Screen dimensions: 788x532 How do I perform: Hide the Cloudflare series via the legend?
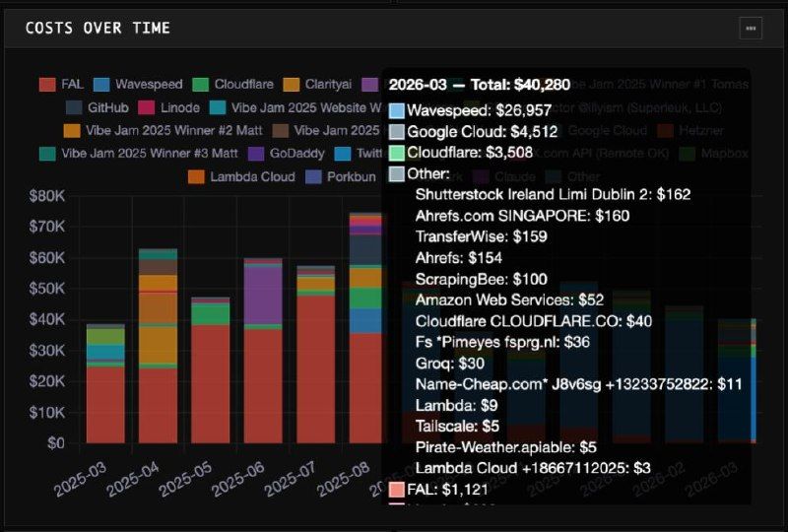coord(233,84)
